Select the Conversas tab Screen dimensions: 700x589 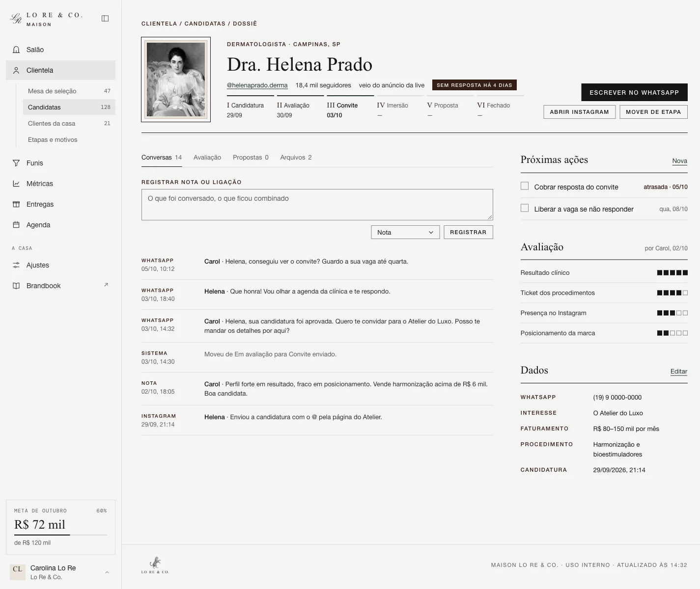click(x=162, y=158)
